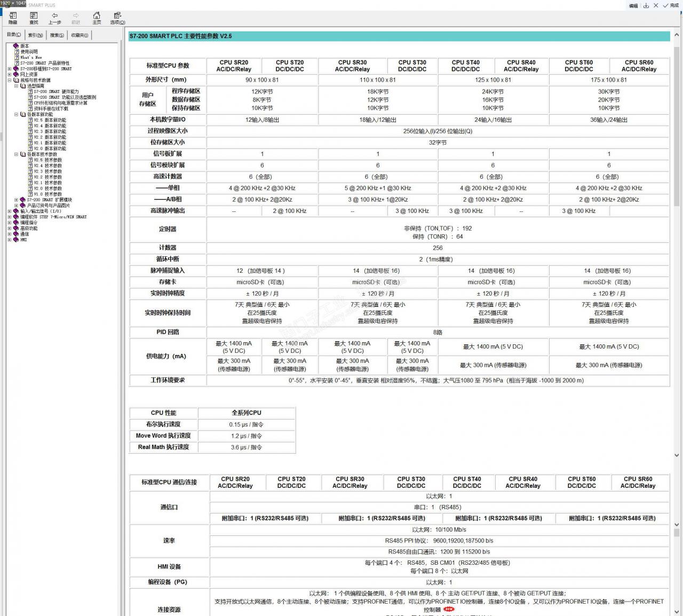Click the CPU SR20 AC/DC/Relay header in top table
This screenshot has width=683, height=616.
(234, 66)
